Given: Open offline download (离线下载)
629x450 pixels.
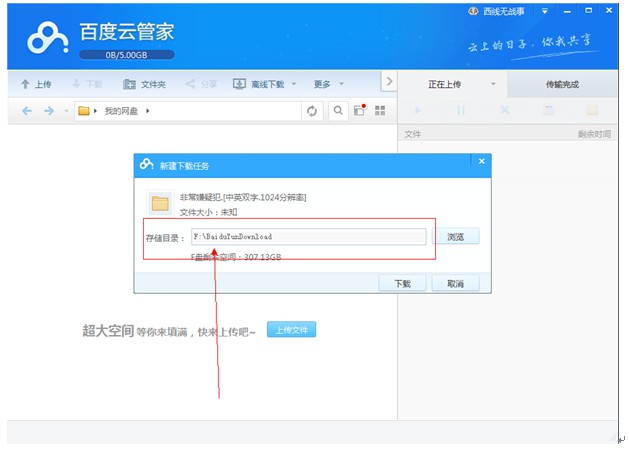Looking at the screenshot, I should click(259, 84).
